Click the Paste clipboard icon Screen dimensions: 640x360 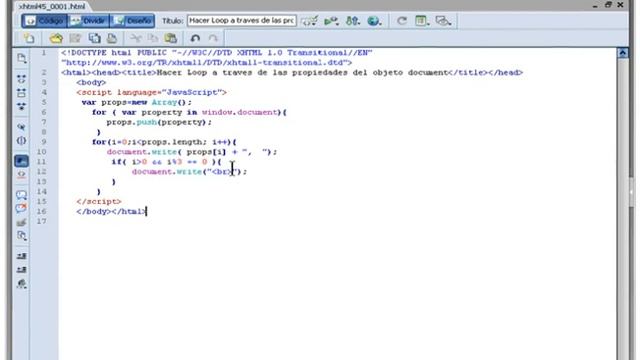coord(171,38)
